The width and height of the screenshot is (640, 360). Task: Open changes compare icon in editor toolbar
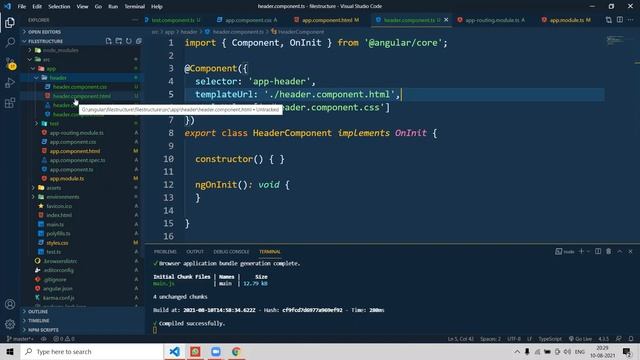[609, 20]
